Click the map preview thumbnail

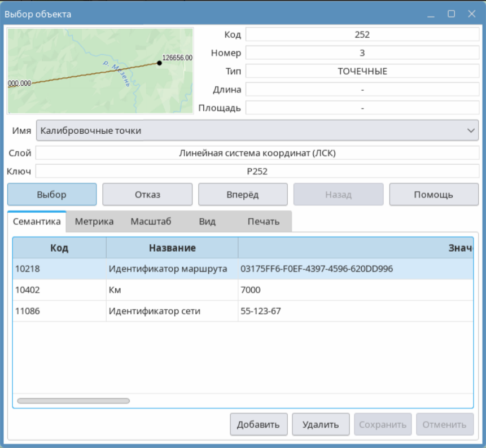100,71
